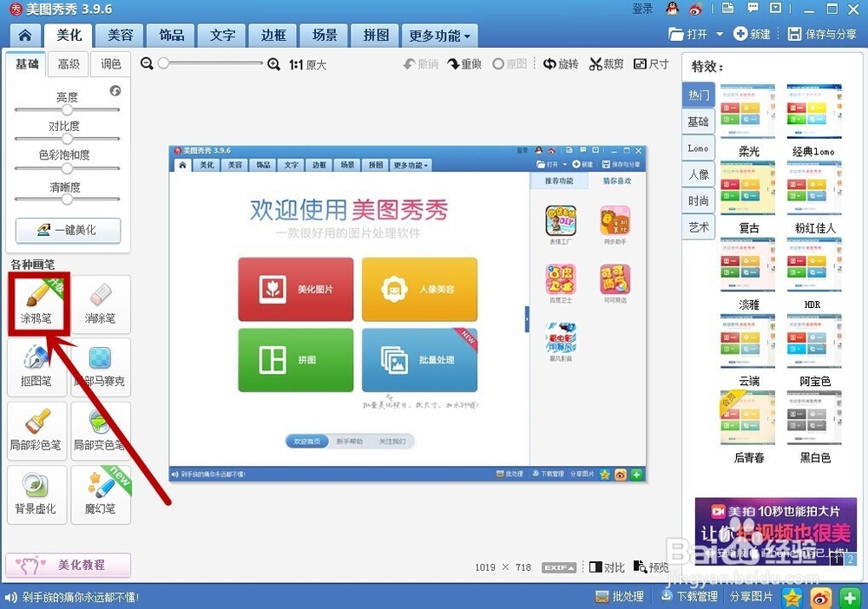This screenshot has width=868, height=609.
Task: Click the document icon in title bar
Action: (x=728, y=9)
